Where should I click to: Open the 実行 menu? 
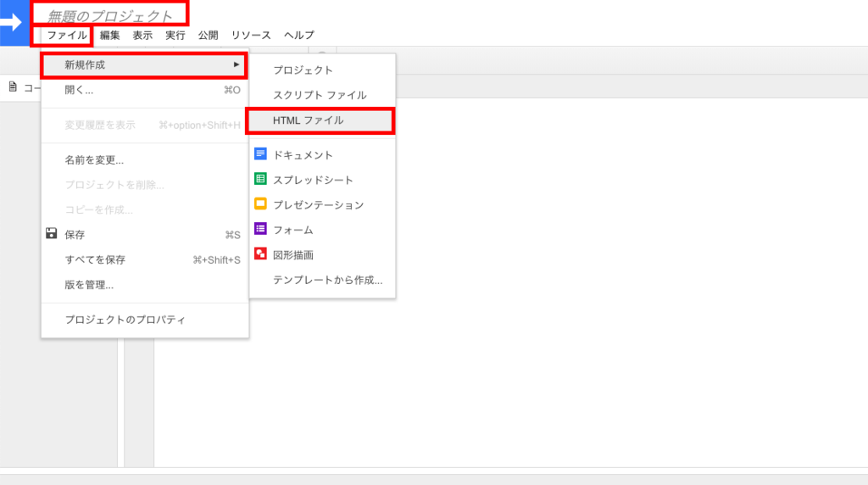pos(175,36)
